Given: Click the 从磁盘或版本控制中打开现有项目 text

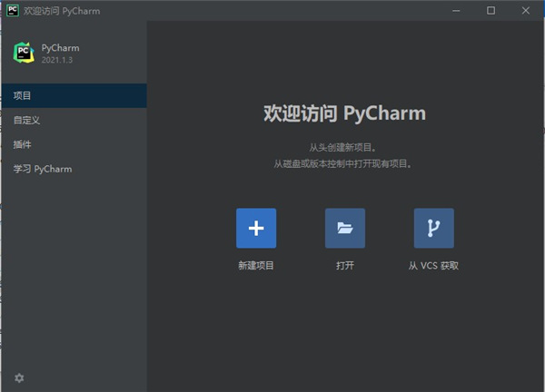Looking at the screenshot, I should click(342, 163).
